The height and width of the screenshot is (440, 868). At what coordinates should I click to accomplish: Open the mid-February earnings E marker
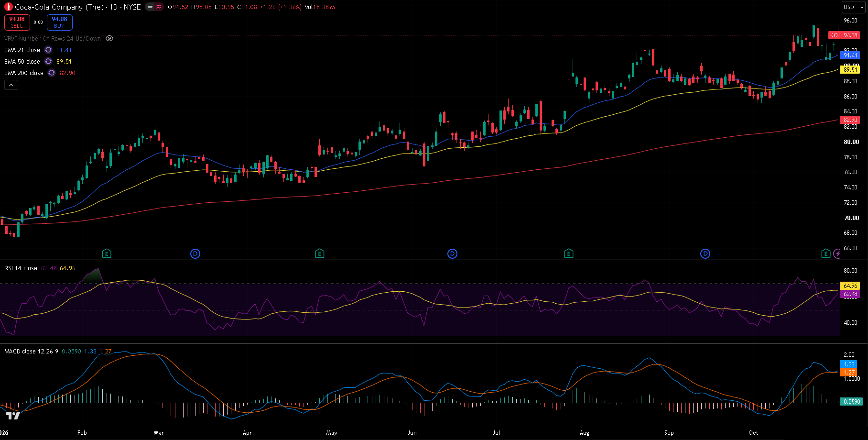[107, 253]
